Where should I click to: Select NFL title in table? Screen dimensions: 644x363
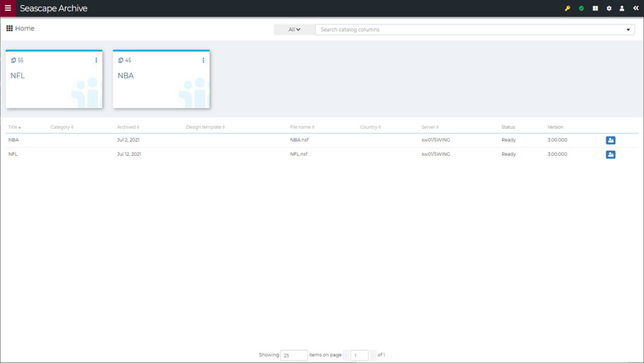coord(13,154)
